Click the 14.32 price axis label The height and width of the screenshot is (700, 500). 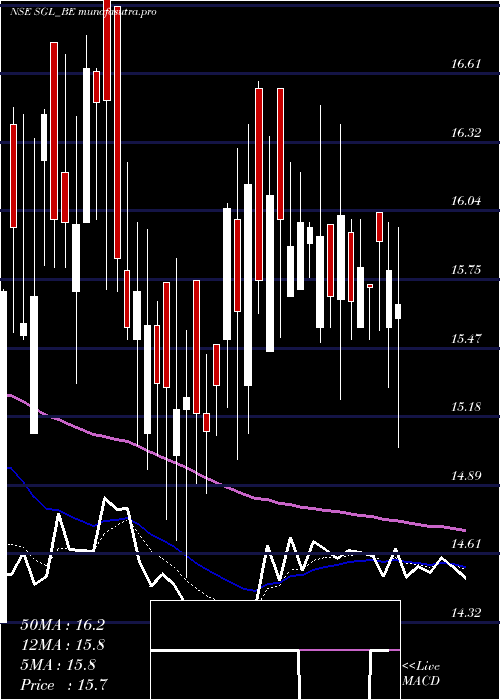(466, 613)
